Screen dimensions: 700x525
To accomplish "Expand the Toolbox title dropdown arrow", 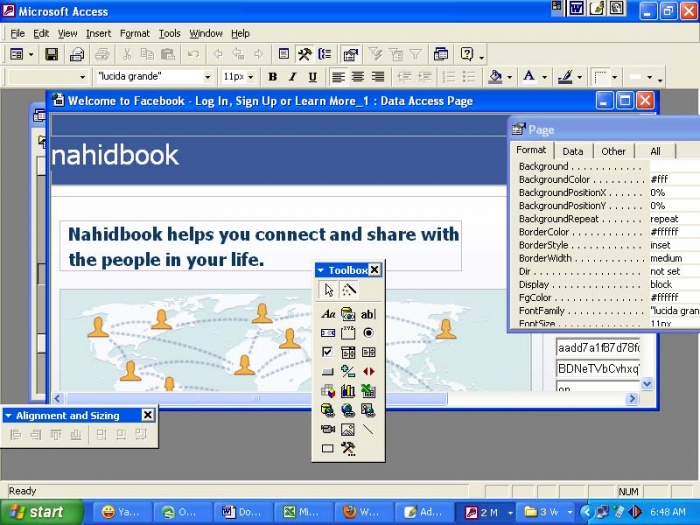I will click(x=321, y=270).
